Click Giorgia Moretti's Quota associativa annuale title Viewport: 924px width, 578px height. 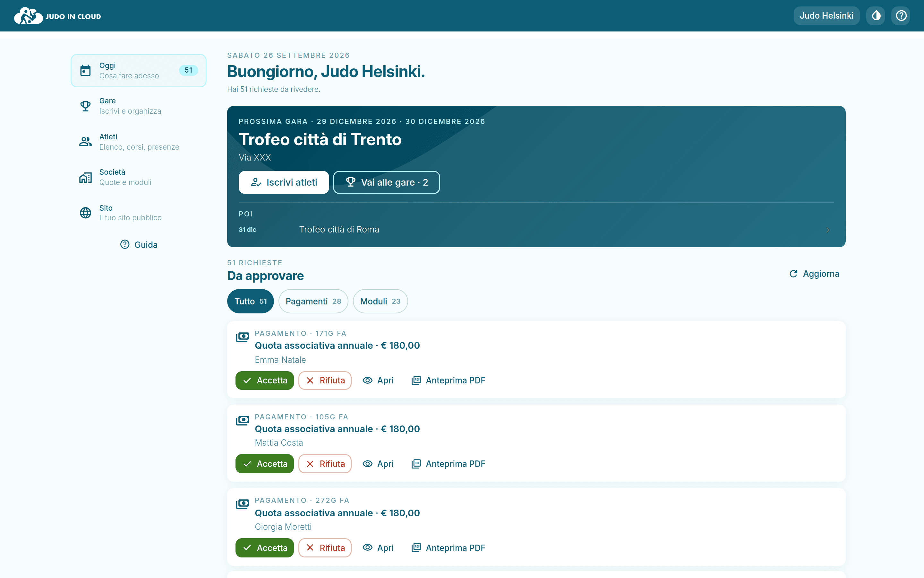pos(337,513)
